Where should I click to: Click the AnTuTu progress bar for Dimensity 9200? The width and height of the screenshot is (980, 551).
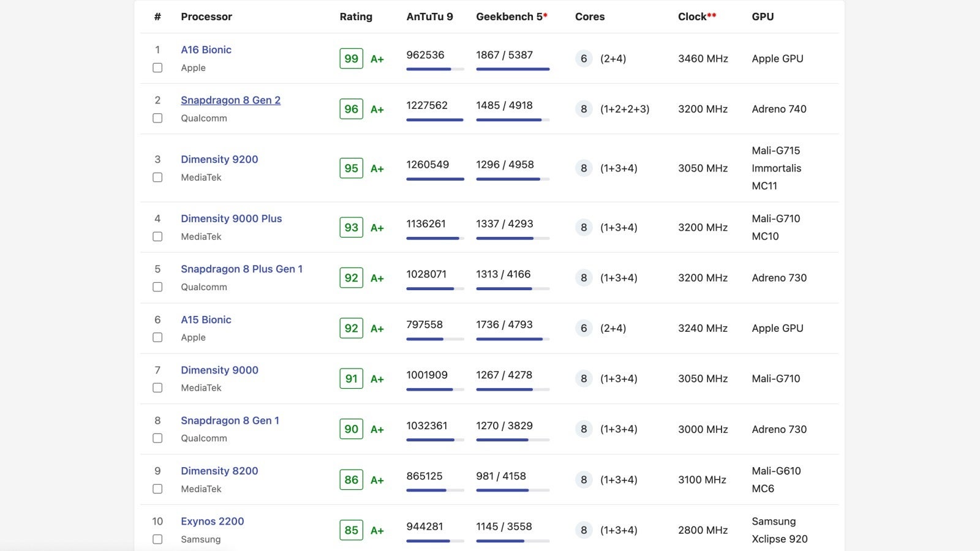(435, 179)
